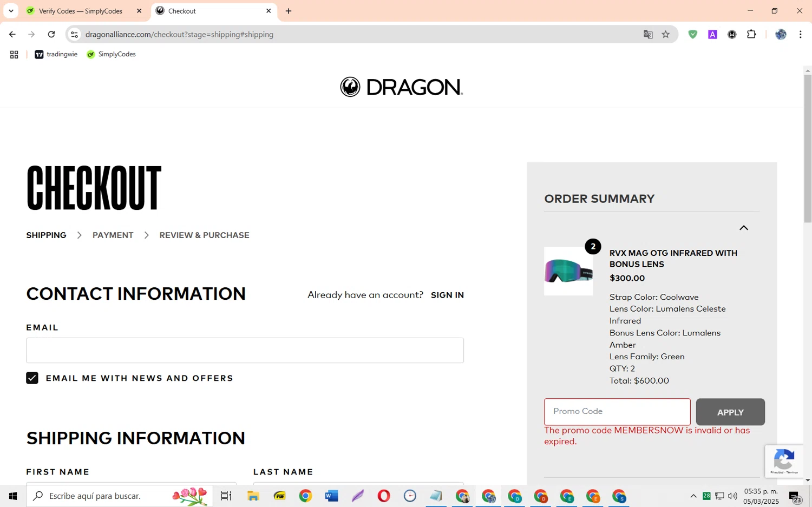Screen dimensions: 812x507
Task: Uncheck Email me with news and offers
Action: pos(32,378)
